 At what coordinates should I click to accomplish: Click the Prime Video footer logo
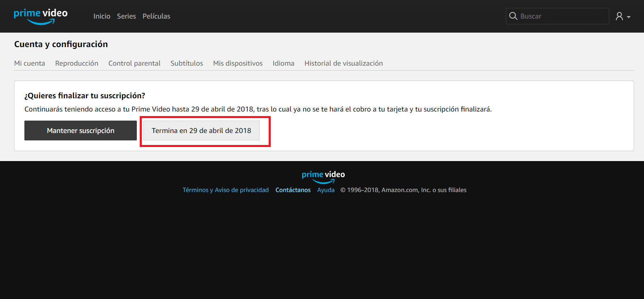(x=323, y=177)
